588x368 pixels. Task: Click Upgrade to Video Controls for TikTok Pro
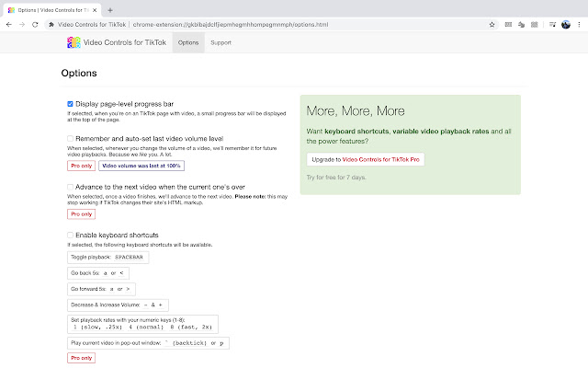(365, 159)
